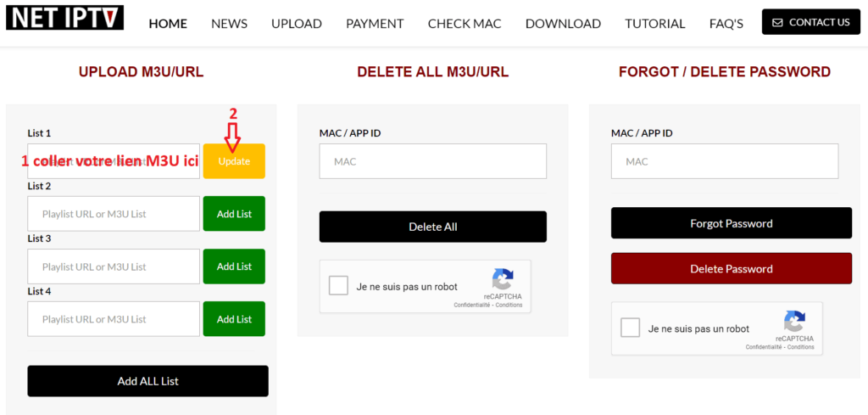Click Add List button for List 2
Screen dimensions: 868x415
tap(234, 214)
